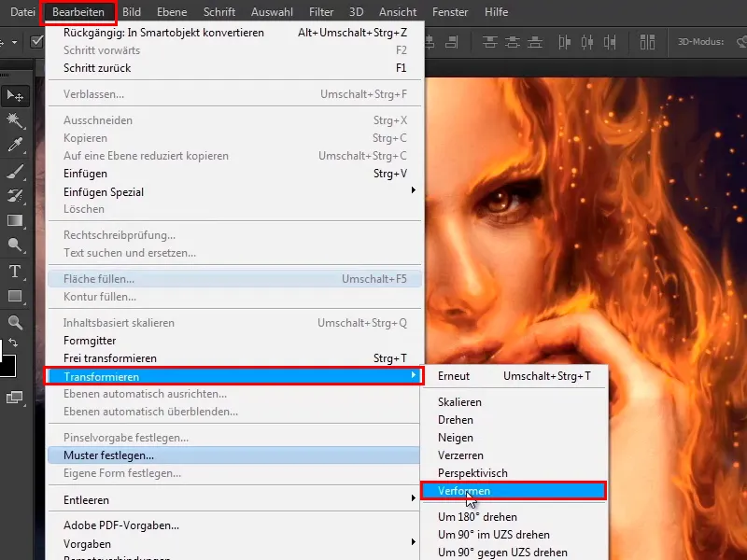747x560 pixels.
Task: Open the tool preset picker arrow
Action: [14, 42]
